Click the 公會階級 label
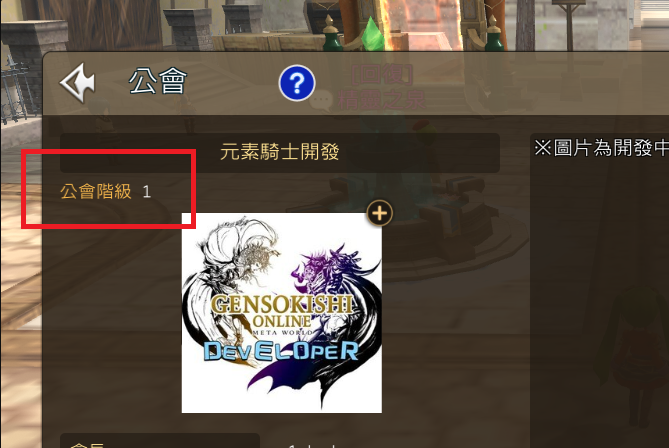This screenshot has width=669, height=448. tap(96, 192)
